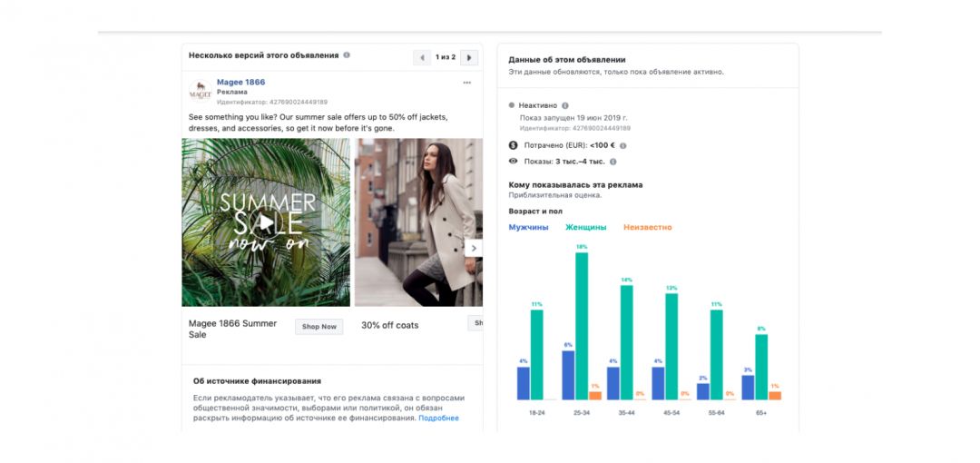Viewport: 980px width, 463px height.
Task: Click 'Кому показывалась эта реклама' heading
Action: click(x=575, y=185)
